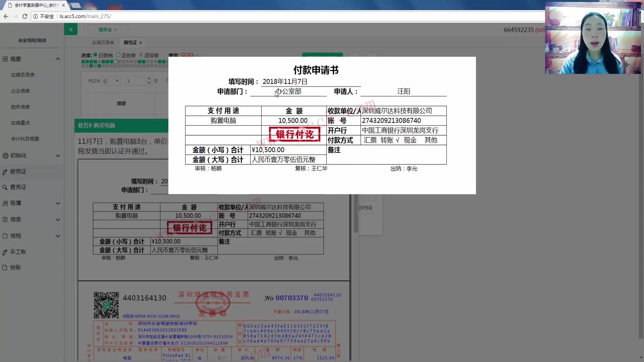Close the 做凭证 tab
Screen dimensions: 644x362
141,43
